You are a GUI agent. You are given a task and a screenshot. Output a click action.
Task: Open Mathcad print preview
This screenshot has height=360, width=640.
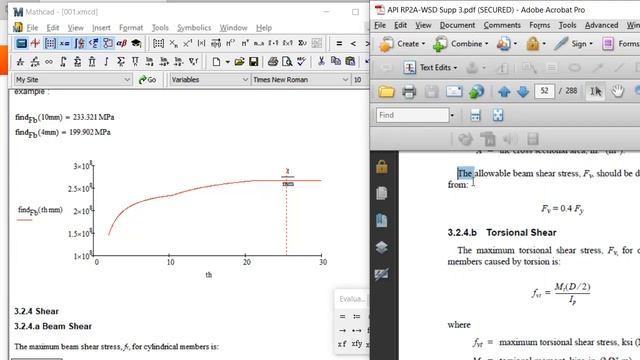287,62
